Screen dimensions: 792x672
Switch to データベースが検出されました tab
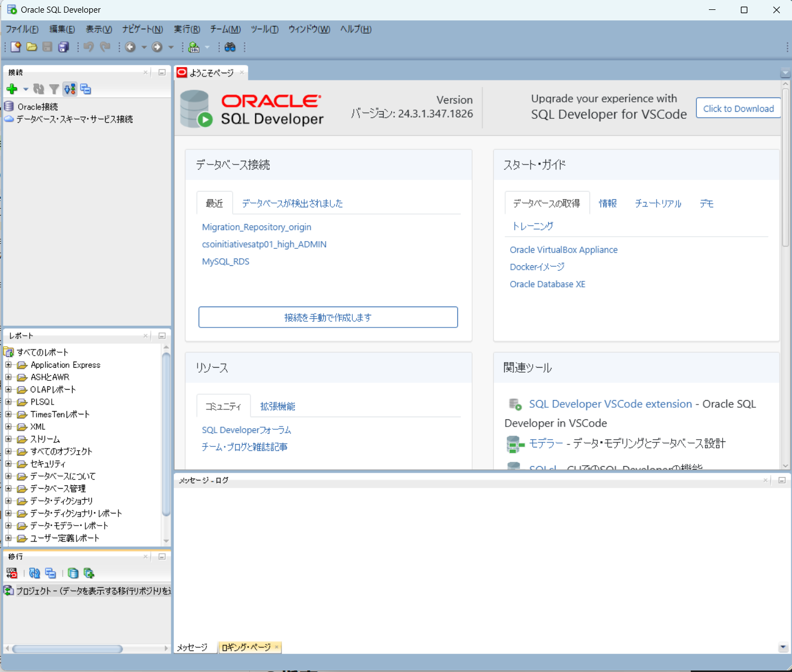[292, 204]
